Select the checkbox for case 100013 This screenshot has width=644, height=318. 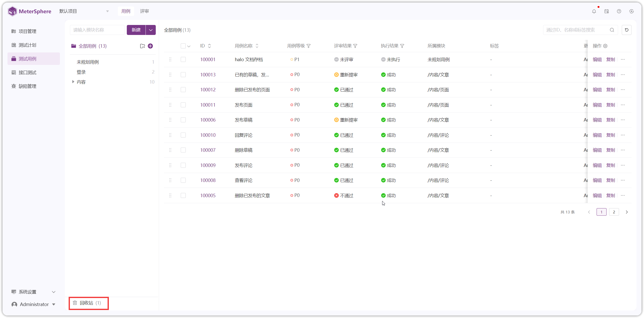[x=183, y=75]
